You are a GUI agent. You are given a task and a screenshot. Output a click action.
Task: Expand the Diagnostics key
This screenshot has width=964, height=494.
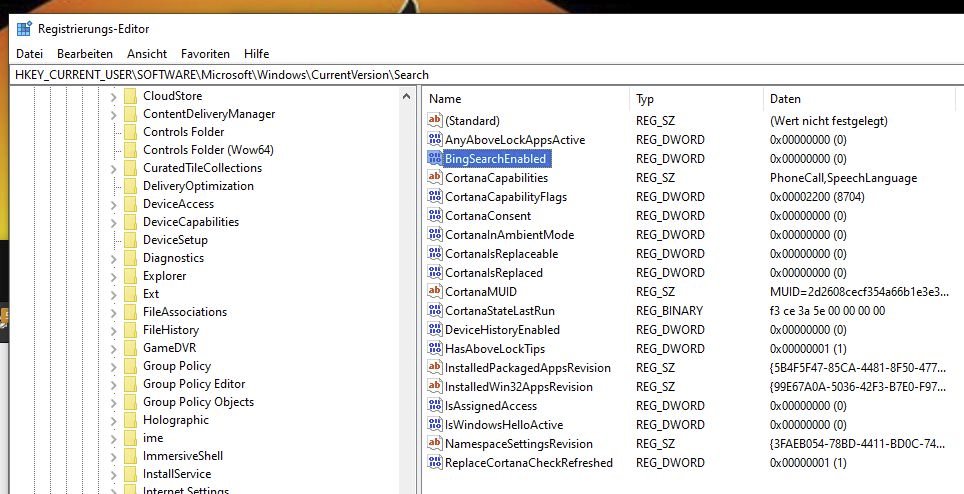tap(113, 259)
